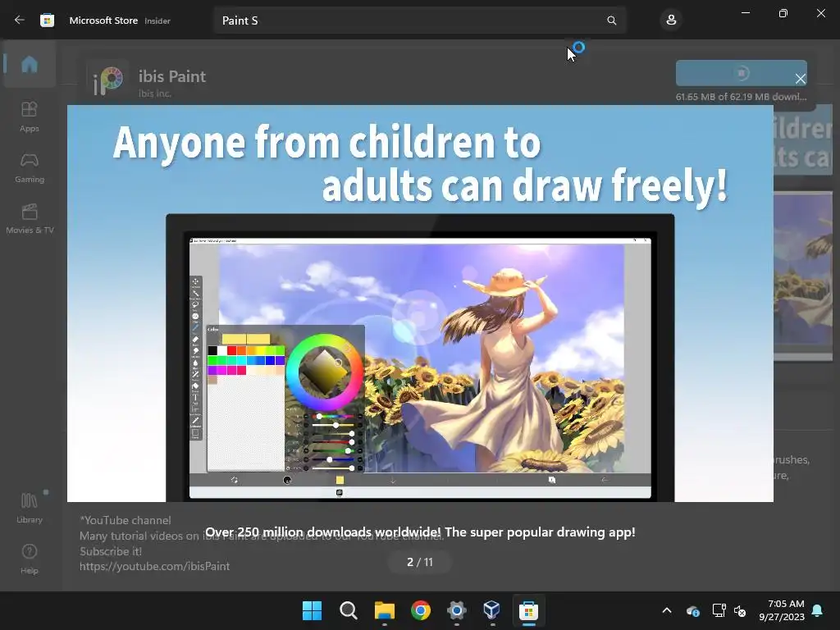This screenshot has height=630, width=840.
Task: Open the youtube.com/ibisPaint link
Action: pyautogui.click(x=154, y=566)
